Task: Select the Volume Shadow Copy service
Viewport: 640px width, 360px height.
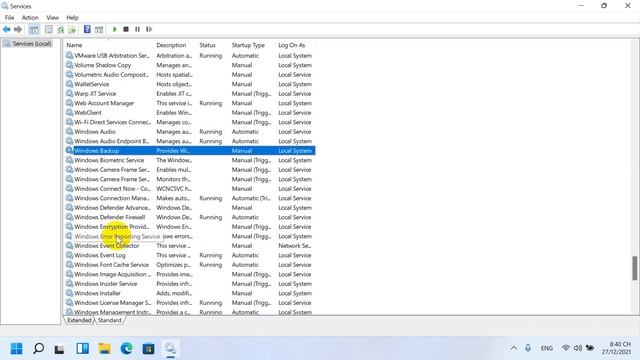Action: [190, 65]
